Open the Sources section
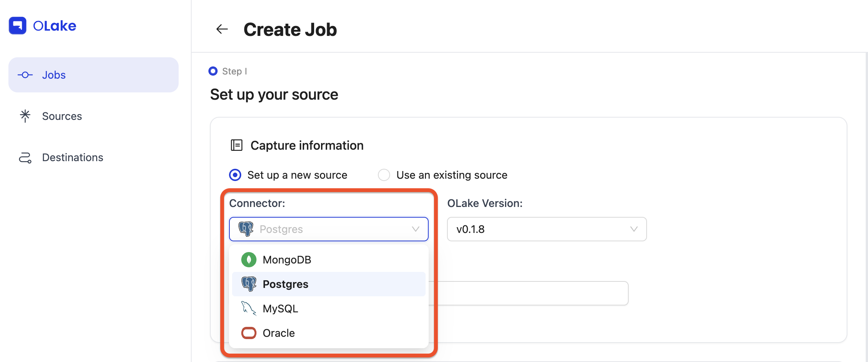Screen dimensions: 868x362 tap(94, 116)
